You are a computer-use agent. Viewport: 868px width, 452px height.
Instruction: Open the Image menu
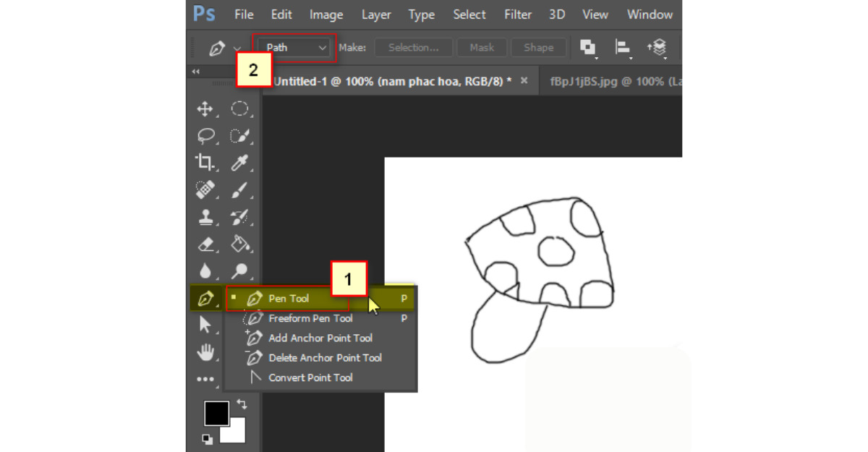[326, 14]
